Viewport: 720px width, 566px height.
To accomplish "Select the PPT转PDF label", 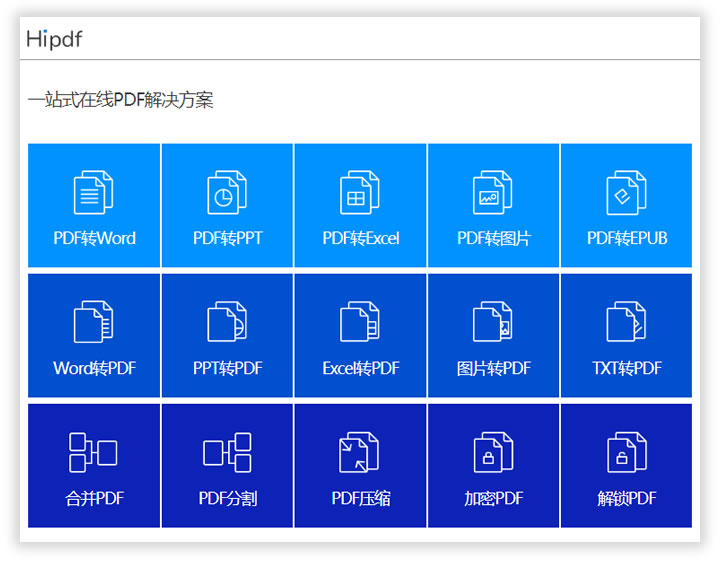I will coord(228,368).
